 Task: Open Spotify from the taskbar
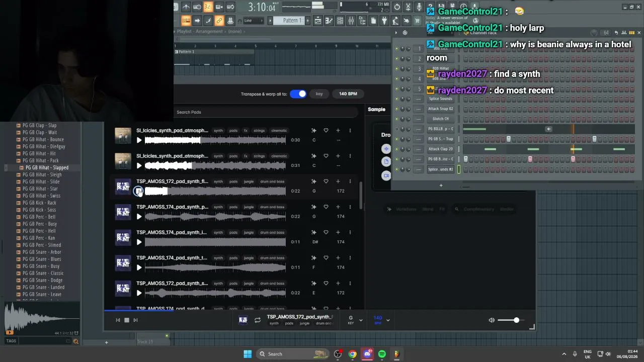[x=382, y=354]
